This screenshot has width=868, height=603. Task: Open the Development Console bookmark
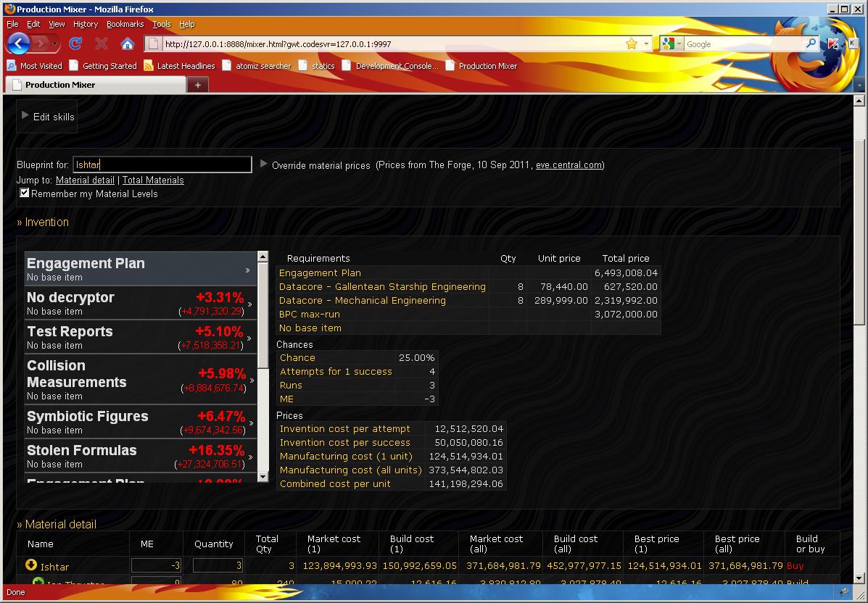pos(390,66)
